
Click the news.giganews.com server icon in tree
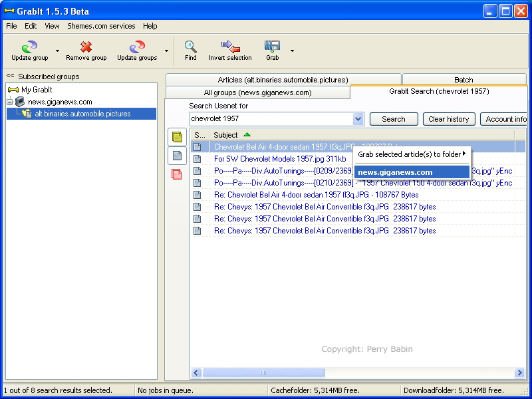pos(20,102)
